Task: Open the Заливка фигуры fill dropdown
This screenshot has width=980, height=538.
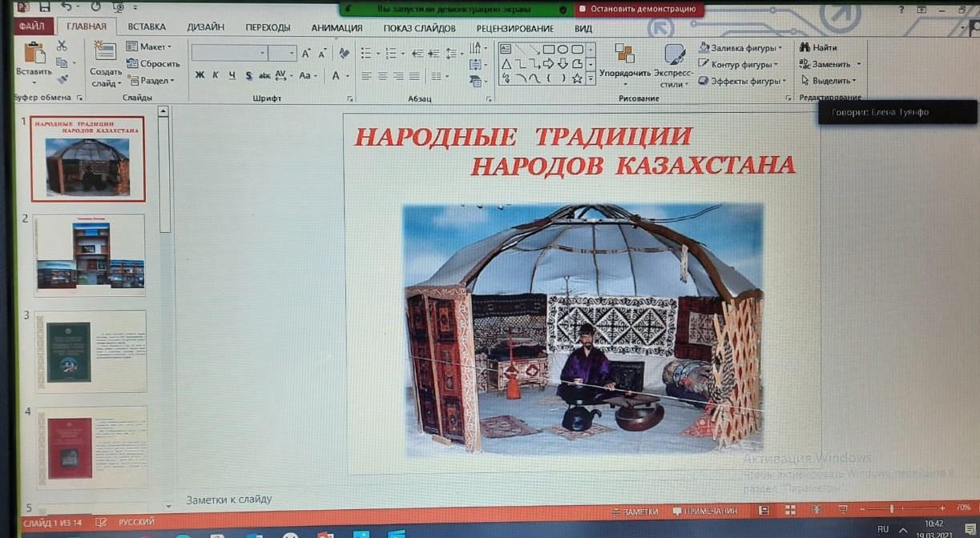Action: pyautogui.click(x=740, y=47)
